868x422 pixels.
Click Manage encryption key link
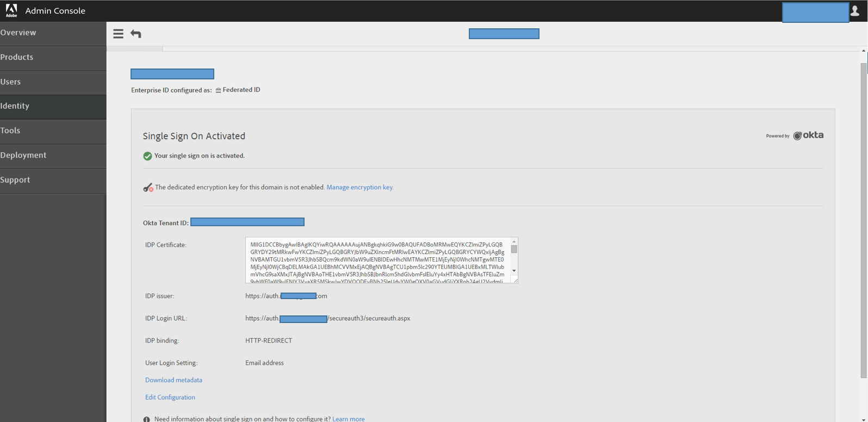tap(360, 187)
